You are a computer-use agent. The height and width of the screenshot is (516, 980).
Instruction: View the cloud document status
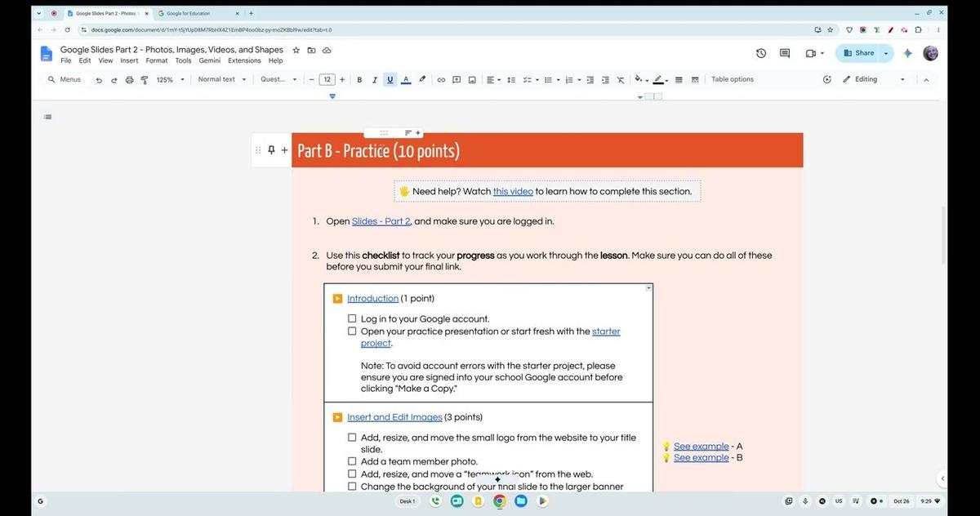pyautogui.click(x=326, y=50)
